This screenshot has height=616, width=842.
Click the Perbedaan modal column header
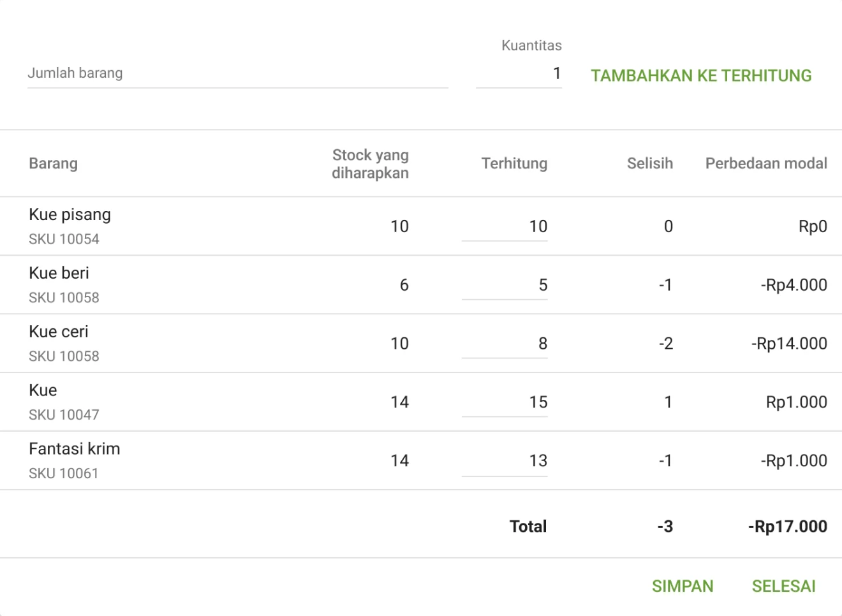pyautogui.click(x=765, y=163)
